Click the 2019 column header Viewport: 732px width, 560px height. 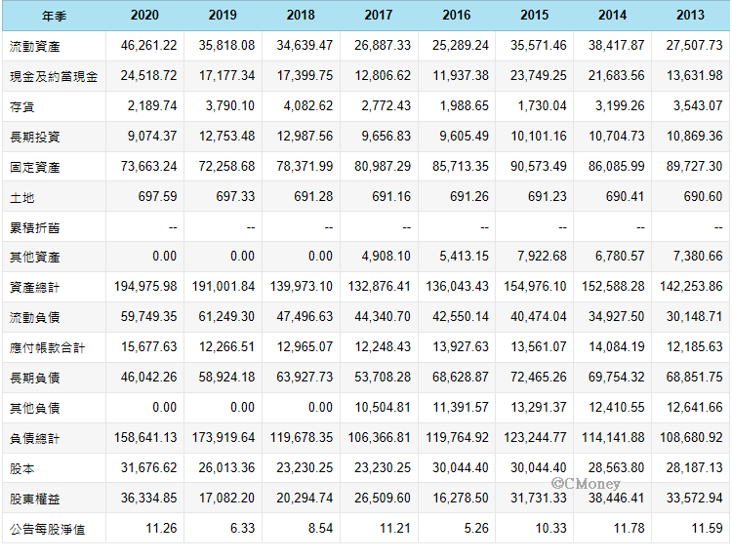pos(223,15)
